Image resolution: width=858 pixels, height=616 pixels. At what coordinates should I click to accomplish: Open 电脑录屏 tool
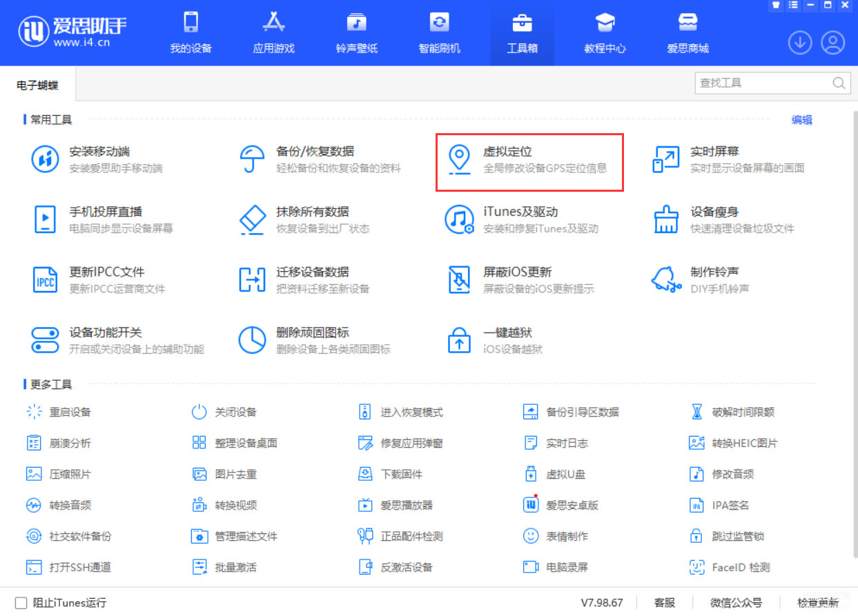(556, 567)
